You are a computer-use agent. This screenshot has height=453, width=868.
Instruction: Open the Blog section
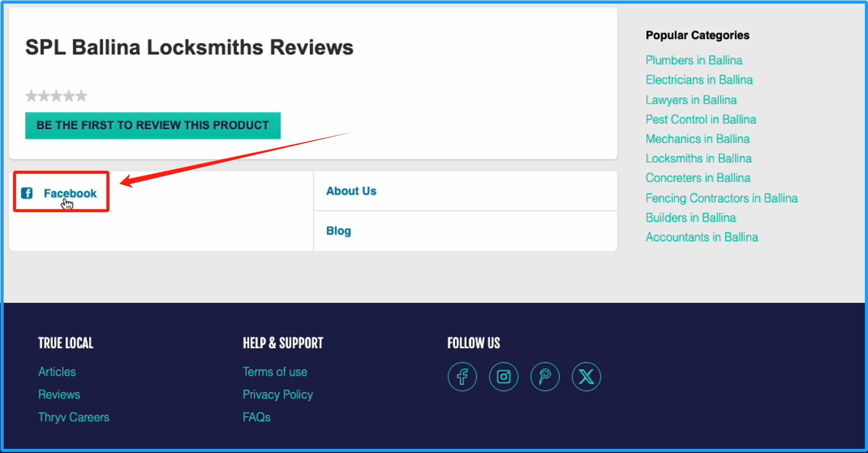[338, 231]
